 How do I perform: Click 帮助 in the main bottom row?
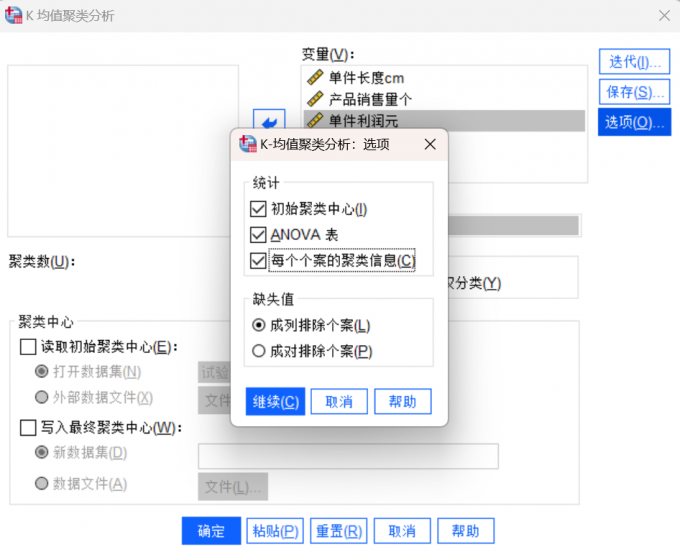466,531
